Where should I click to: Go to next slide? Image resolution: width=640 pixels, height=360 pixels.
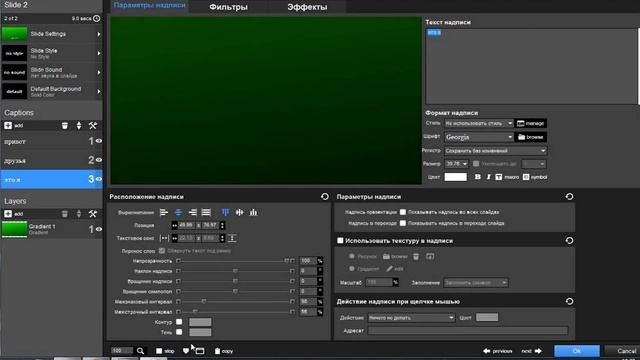[x=531, y=351]
